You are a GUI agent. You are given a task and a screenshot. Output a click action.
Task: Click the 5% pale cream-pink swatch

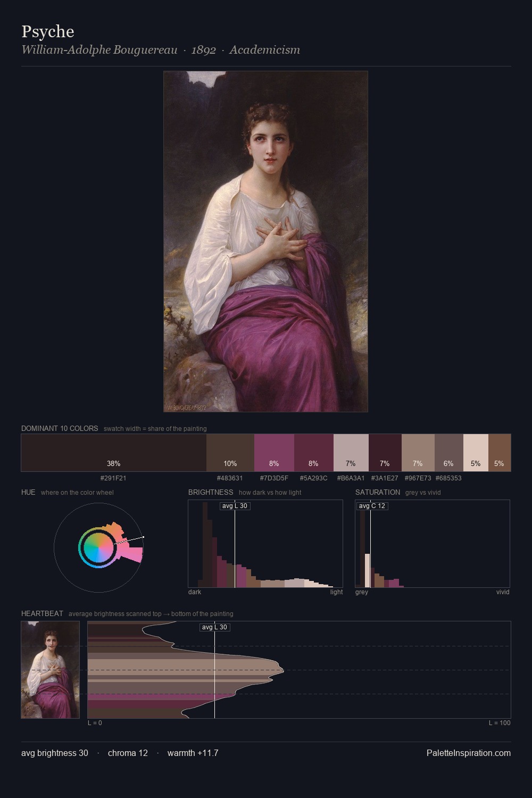(x=476, y=453)
